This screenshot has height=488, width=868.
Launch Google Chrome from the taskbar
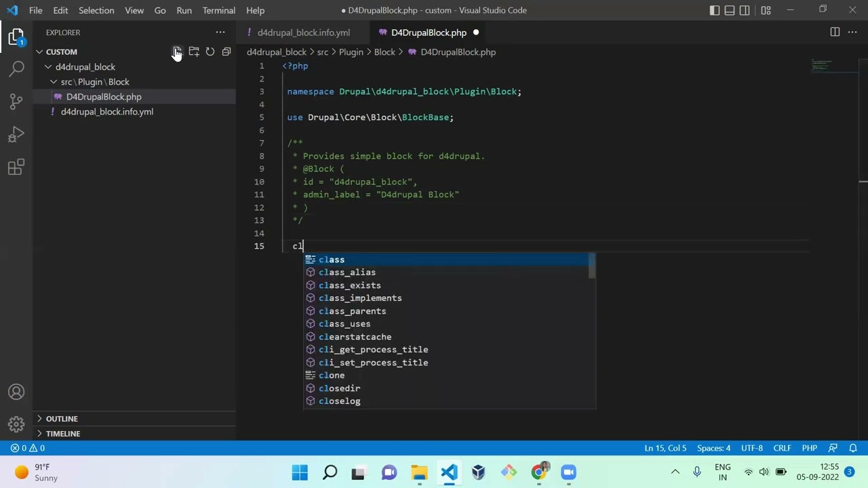click(538, 472)
